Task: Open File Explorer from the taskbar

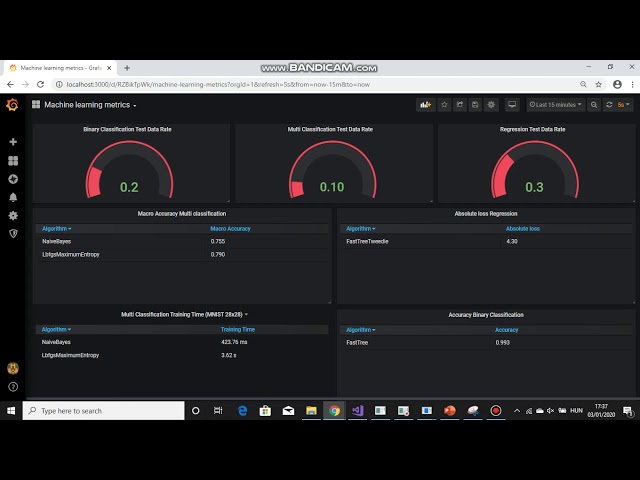Action: point(311,411)
